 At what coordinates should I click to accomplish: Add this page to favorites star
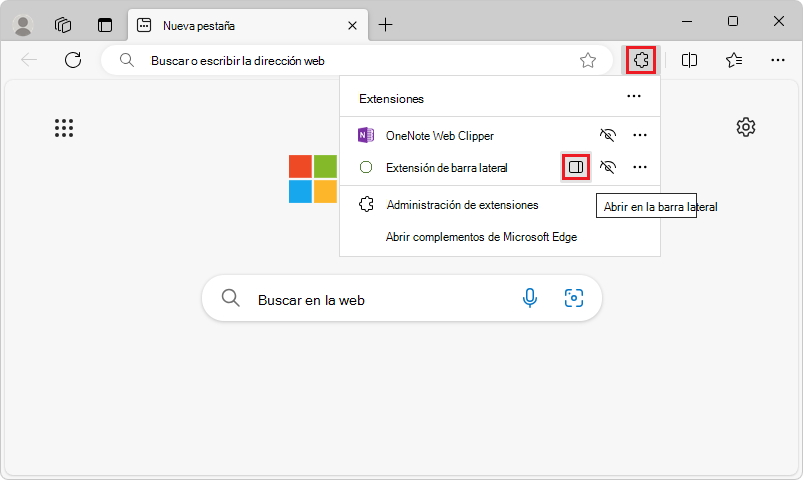(588, 60)
